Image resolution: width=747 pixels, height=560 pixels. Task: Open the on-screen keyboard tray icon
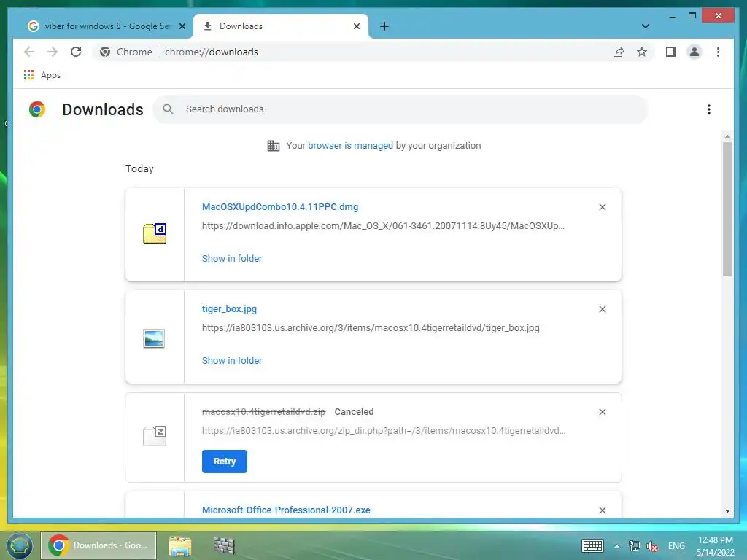click(592, 546)
